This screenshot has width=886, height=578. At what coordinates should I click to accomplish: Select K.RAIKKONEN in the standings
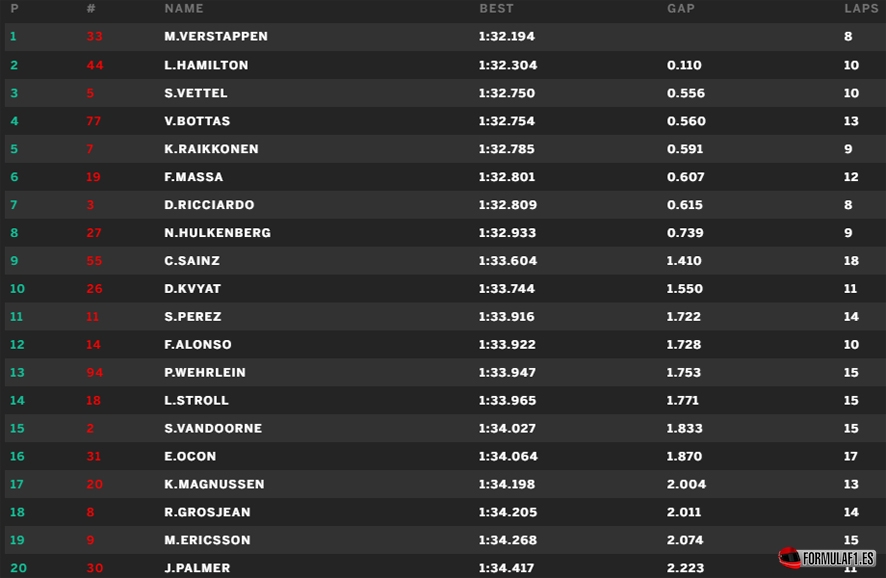211,149
